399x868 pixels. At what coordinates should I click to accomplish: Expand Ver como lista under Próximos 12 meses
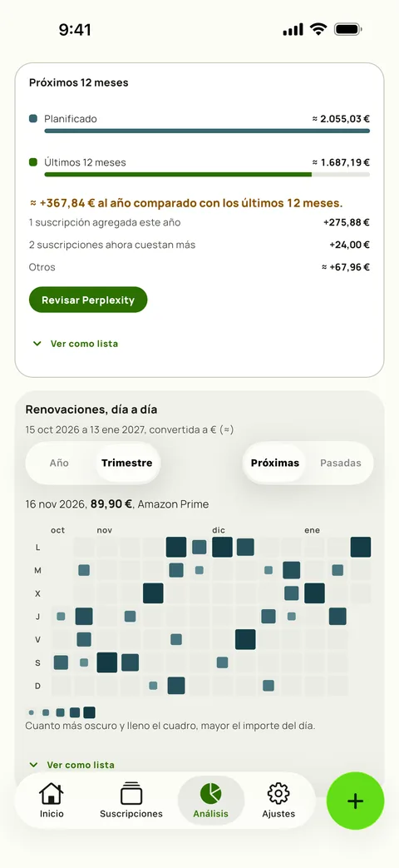pos(75,344)
